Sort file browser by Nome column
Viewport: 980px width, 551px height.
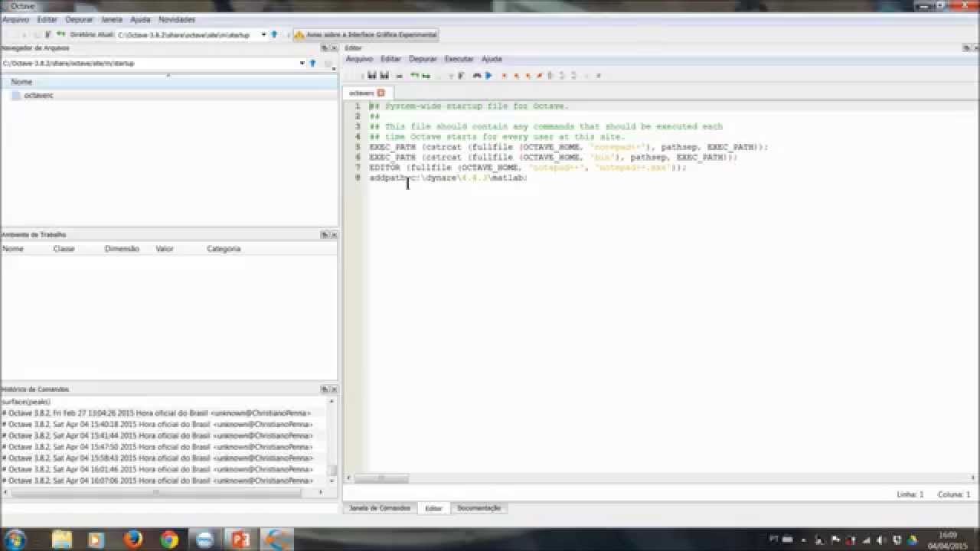(x=168, y=81)
